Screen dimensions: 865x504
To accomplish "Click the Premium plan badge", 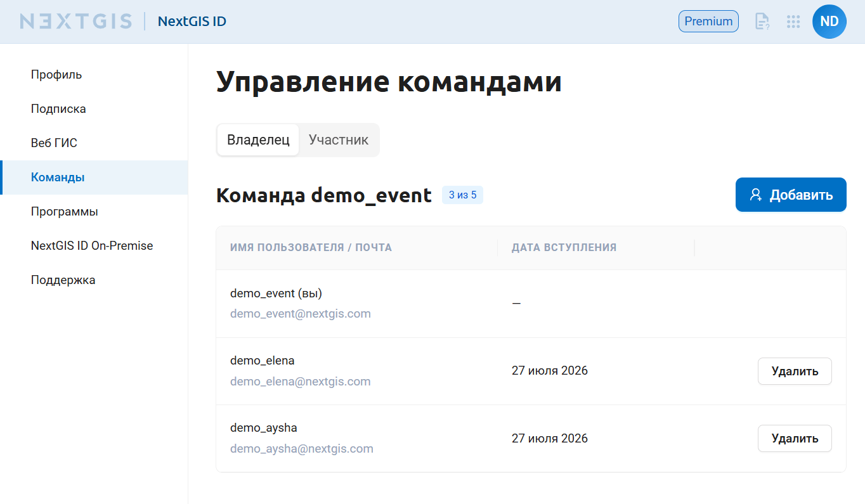I will (708, 22).
